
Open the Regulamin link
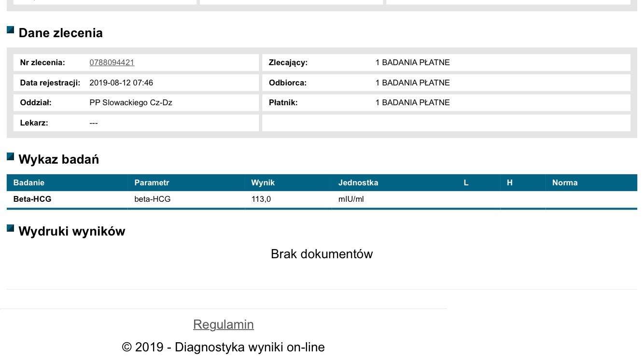click(224, 324)
